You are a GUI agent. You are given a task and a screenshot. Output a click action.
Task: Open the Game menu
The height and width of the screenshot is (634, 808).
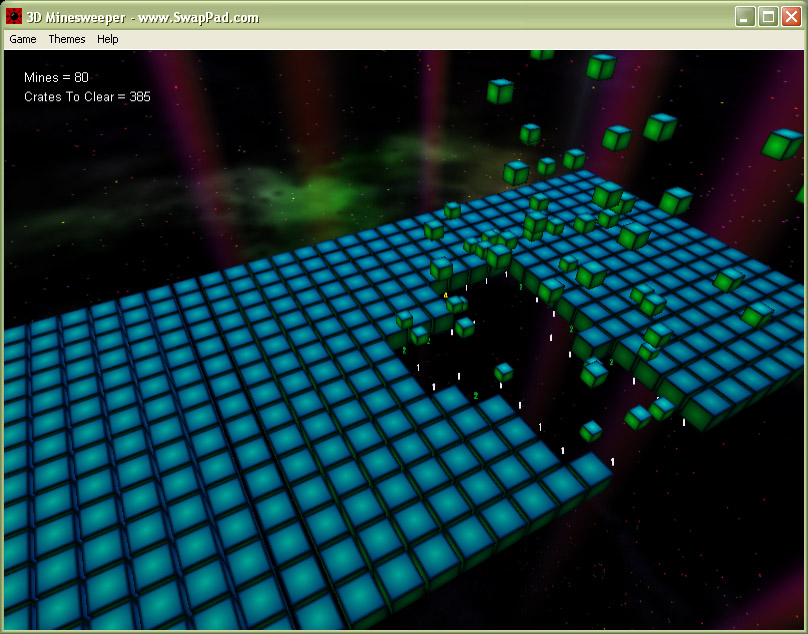tap(23, 39)
